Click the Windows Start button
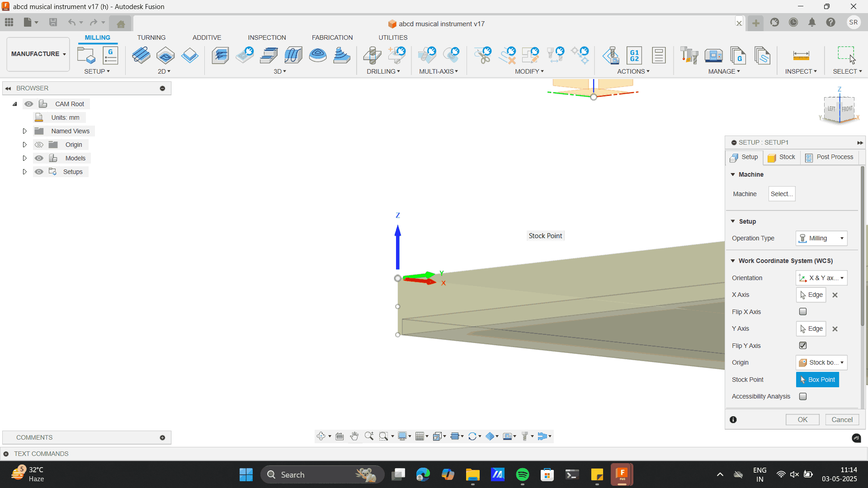868x488 pixels. [246, 474]
